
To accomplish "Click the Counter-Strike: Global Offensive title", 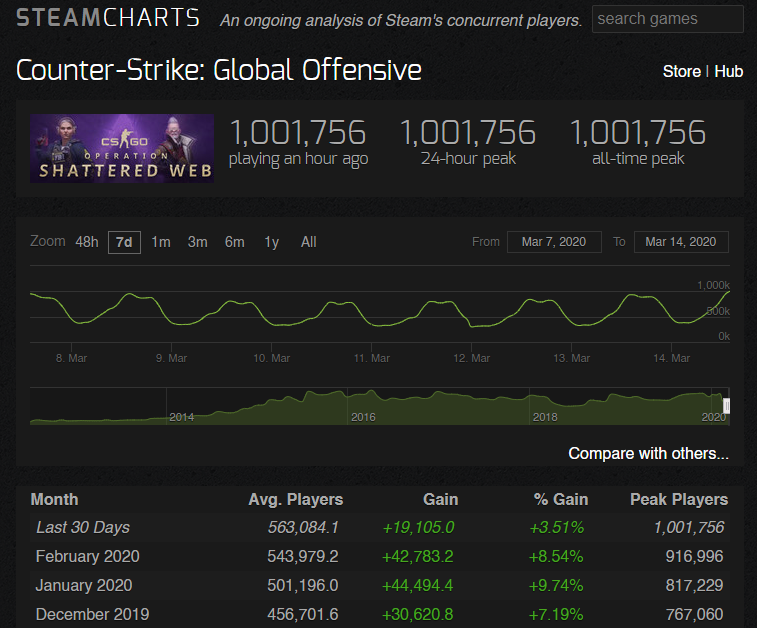I will coord(219,70).
